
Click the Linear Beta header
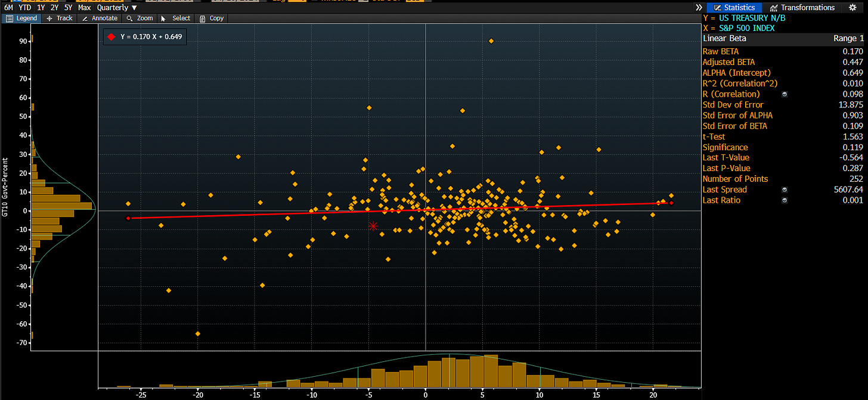[724, 39]
